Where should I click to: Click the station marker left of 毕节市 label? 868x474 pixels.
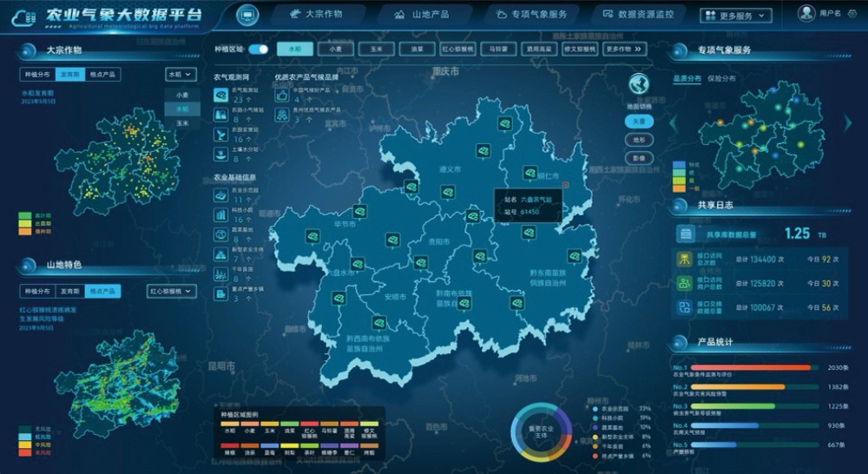[312, 236]
